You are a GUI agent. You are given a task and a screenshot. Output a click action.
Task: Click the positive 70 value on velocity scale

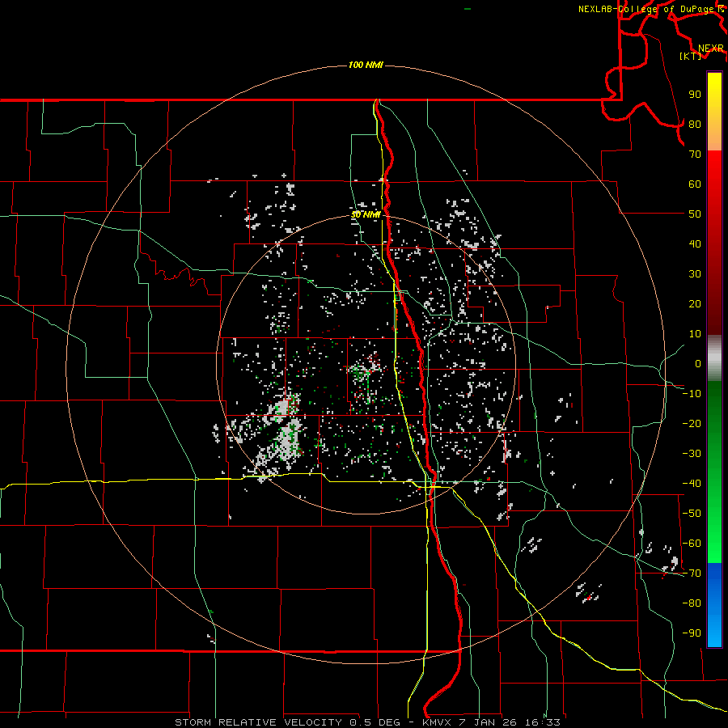(x=695, y=154)
